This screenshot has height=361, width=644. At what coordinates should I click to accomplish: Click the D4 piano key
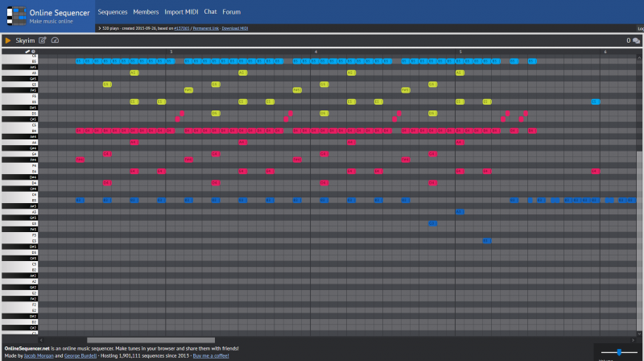(19, 183)
